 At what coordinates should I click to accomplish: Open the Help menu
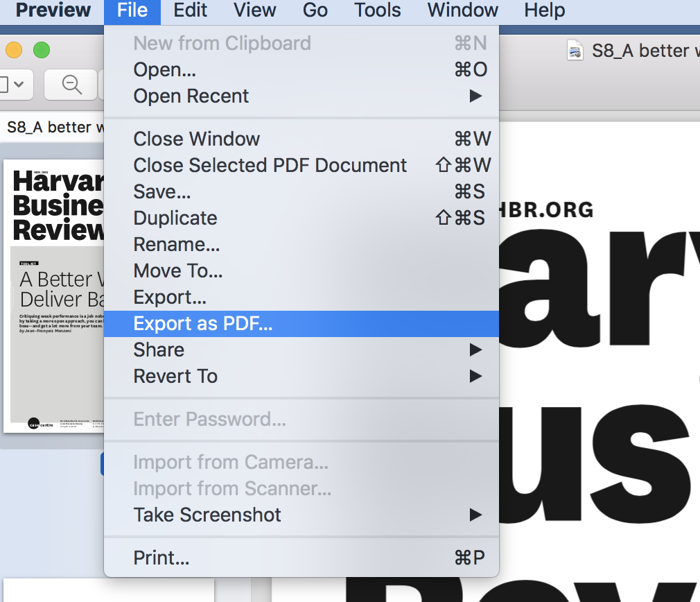tap(545, 10)
